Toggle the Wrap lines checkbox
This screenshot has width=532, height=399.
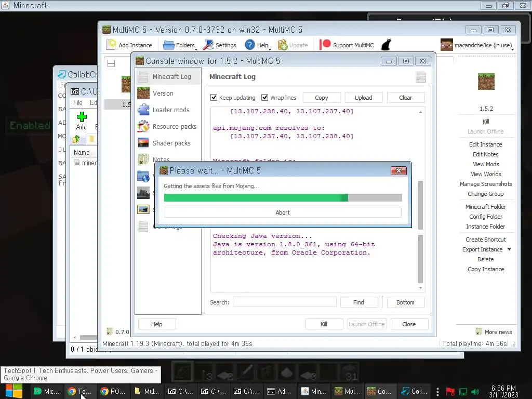pyautogui.click(x=264, y=98)
